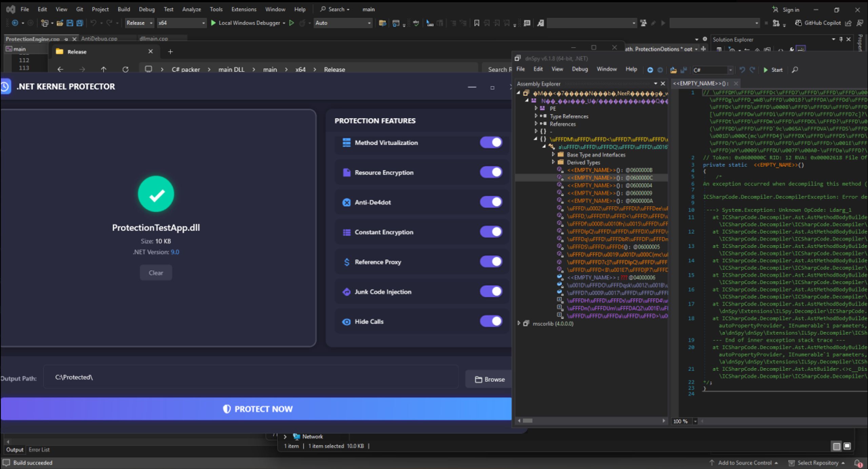The height and width of the screenshot is (469, 868).
Task: Click Browse next to the output path
Action: point(490,379)
